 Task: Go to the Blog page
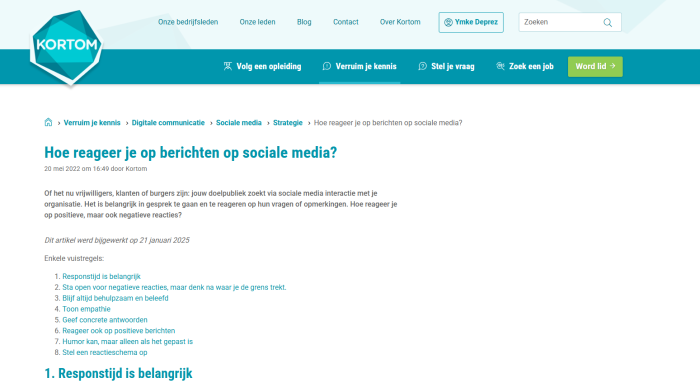pos(304,22)
